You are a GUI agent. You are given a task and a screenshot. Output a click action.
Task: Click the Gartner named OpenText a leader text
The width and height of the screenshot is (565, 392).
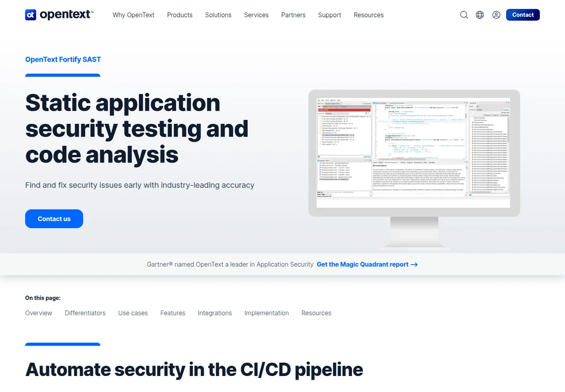tap(230, 264)
